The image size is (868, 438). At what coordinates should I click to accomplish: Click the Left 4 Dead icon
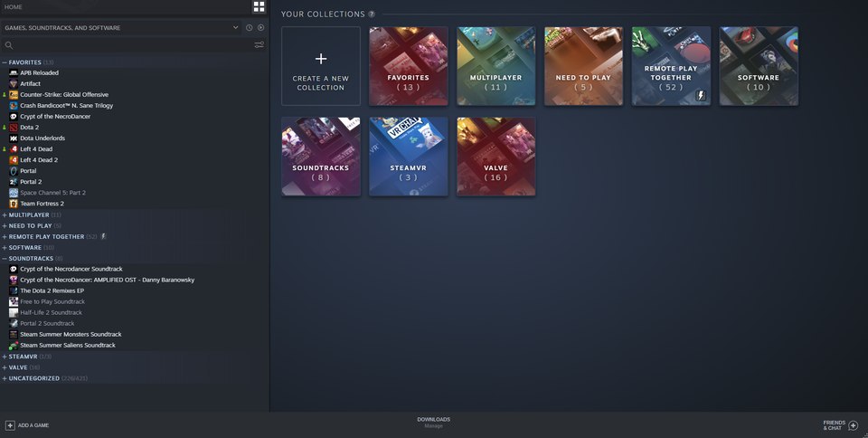[14, 149]
